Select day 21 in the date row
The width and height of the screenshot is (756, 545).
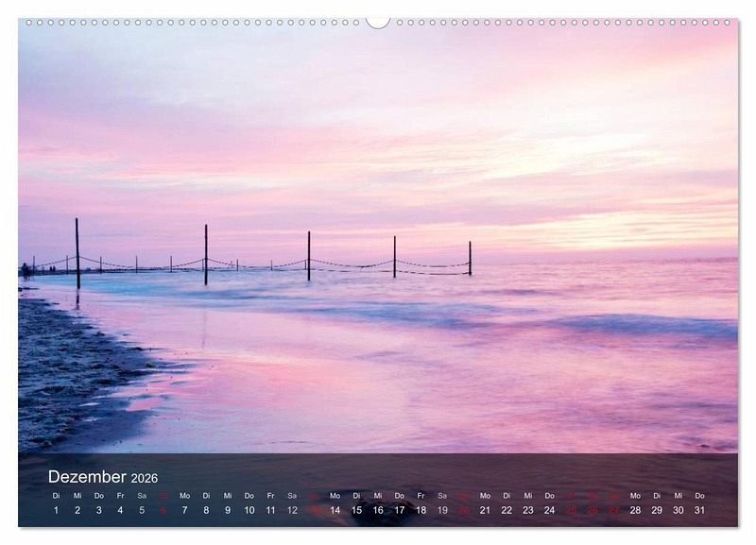click(485, 510)
